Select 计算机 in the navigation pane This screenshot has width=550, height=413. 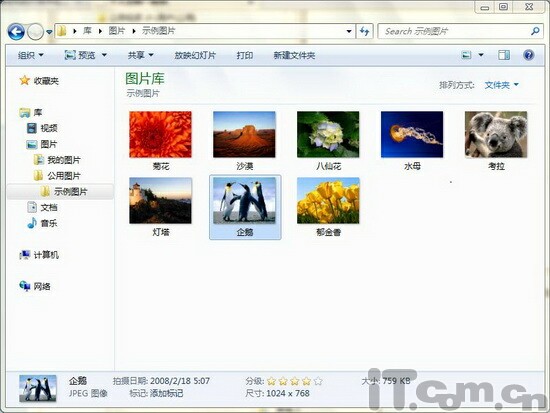39,255
